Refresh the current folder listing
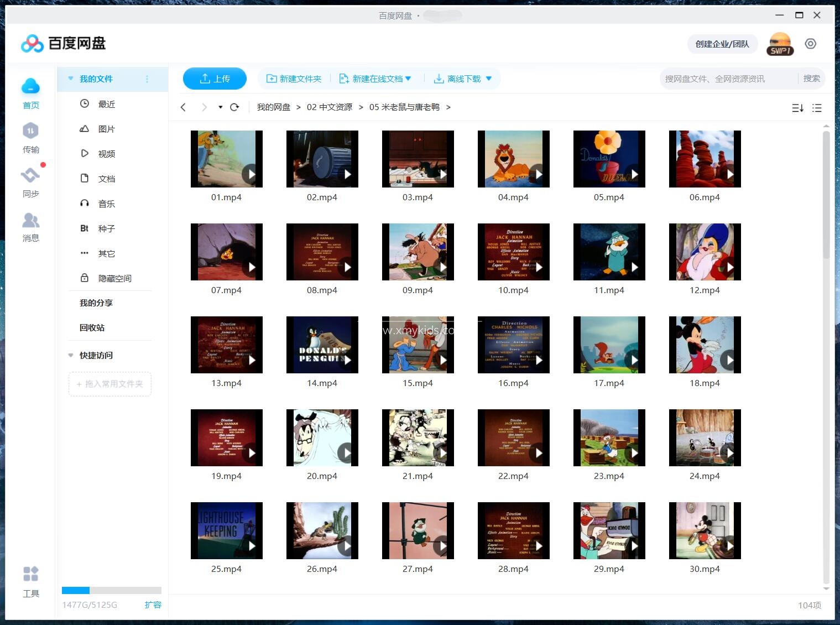The width and height of the screenshot is (840, 625). (234, 107)
